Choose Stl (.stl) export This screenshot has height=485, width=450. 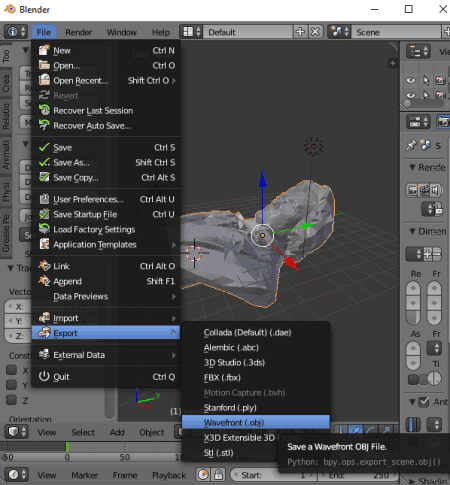pos(230,452)
